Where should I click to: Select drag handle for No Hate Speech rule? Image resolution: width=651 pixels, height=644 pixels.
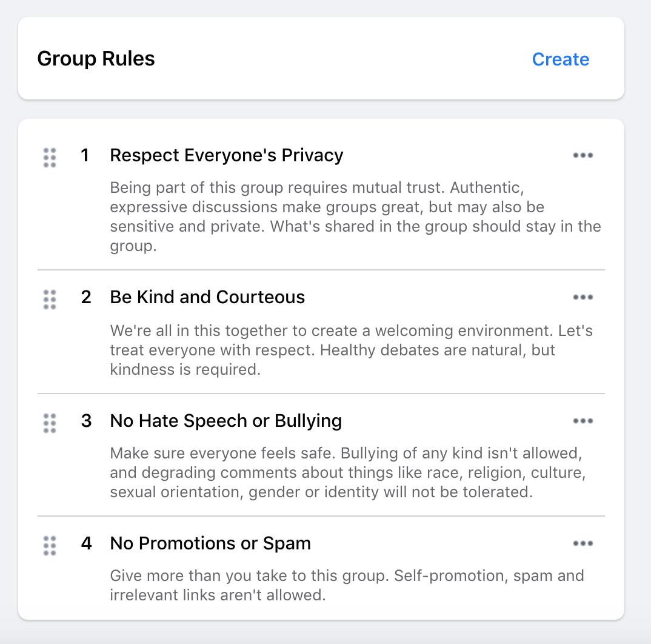pyautogui.click(x=50, y=423)
